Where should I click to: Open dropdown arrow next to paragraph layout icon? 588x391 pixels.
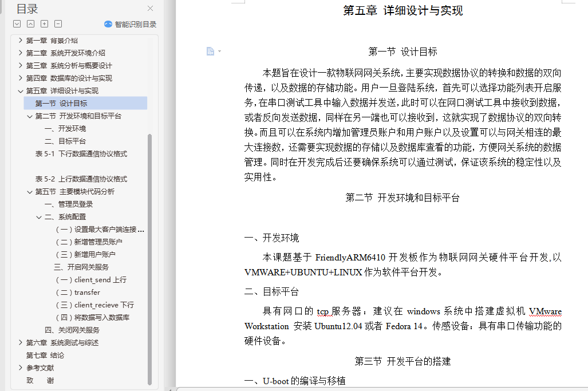point(220,51)
